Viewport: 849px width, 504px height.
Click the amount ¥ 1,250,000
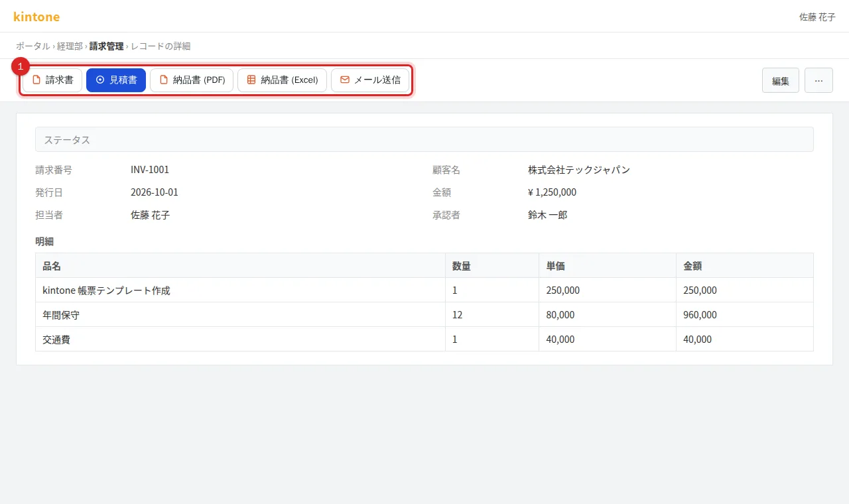pyautogui.click(x=552, y=192)
